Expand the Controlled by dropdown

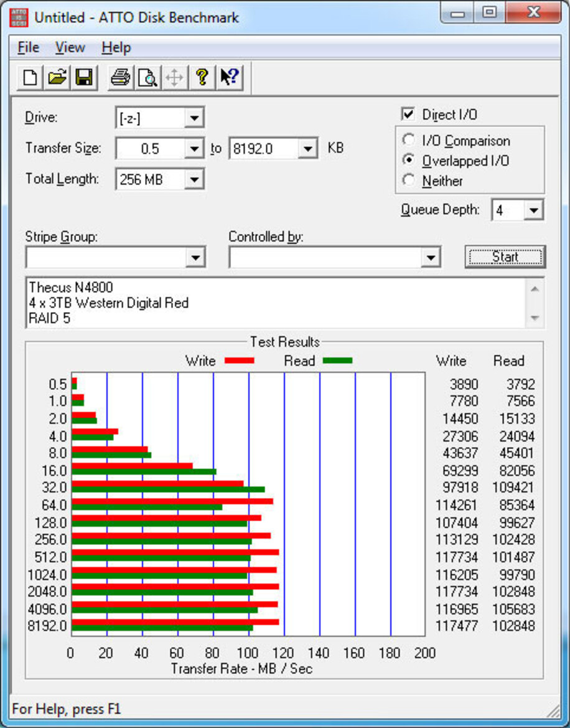pos(431,257)
